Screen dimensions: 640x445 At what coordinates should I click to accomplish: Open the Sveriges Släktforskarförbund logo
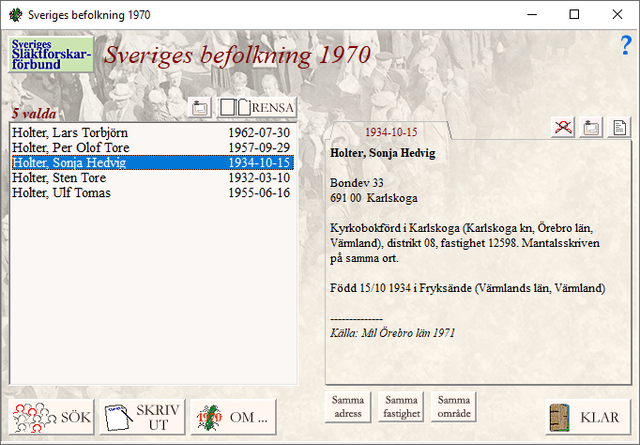(x=51, y=55)
